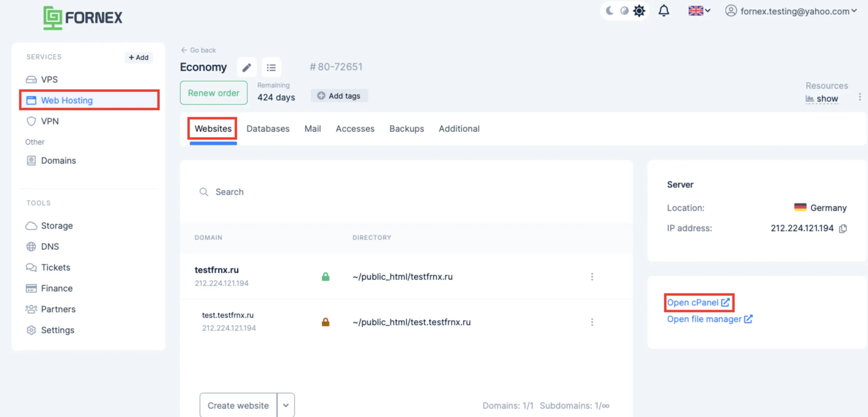868x417 pixels.
Task: Click the DNS globe icon
Action: 31,247
